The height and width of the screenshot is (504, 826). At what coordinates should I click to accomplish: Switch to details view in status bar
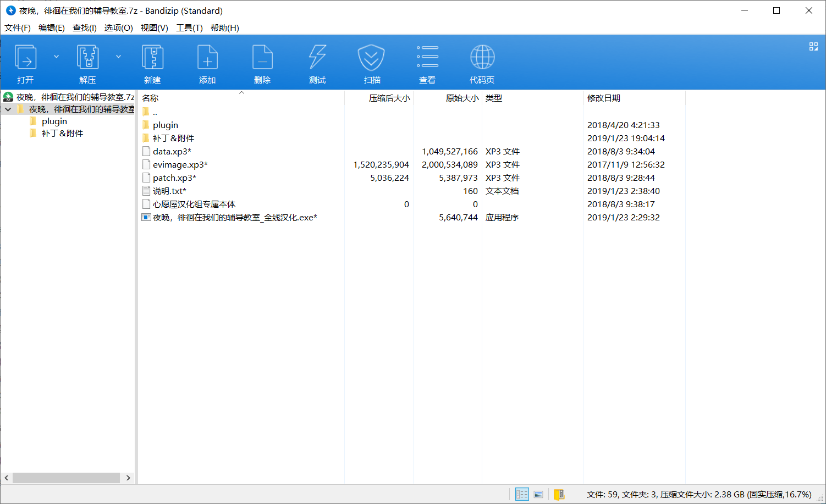point(522,494)
